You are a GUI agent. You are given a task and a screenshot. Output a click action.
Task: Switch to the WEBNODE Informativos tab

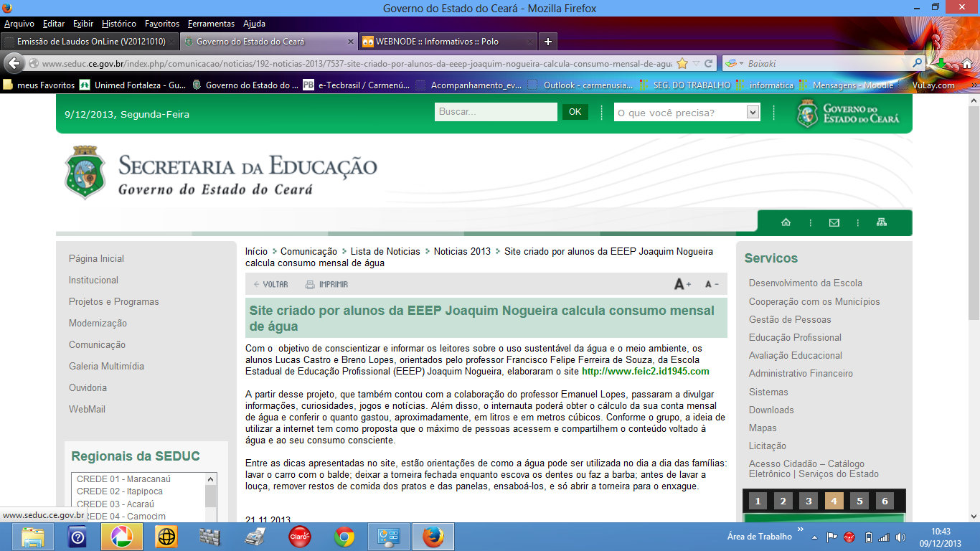[447, 42]
